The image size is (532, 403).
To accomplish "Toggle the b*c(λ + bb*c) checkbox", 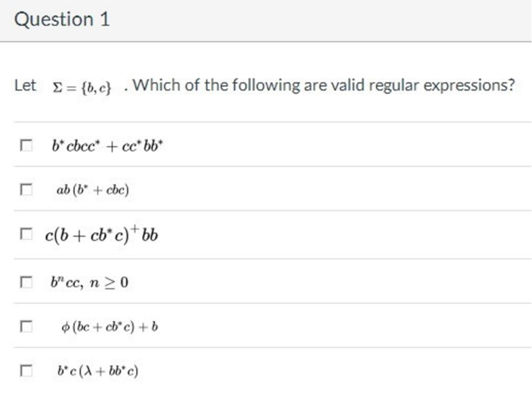I will coord(26,370).
